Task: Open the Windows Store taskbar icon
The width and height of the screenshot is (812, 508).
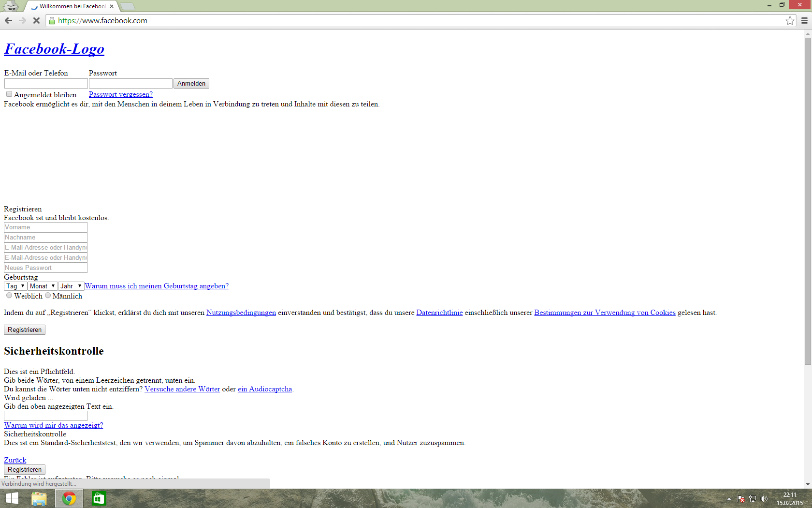Action: pyautogui.click(x=99, y=498)
